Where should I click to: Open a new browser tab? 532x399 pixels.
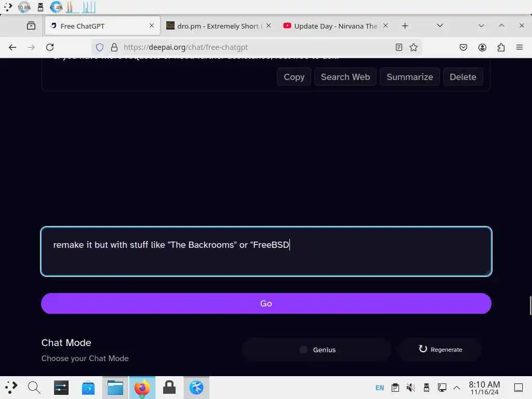click(405, 26)
